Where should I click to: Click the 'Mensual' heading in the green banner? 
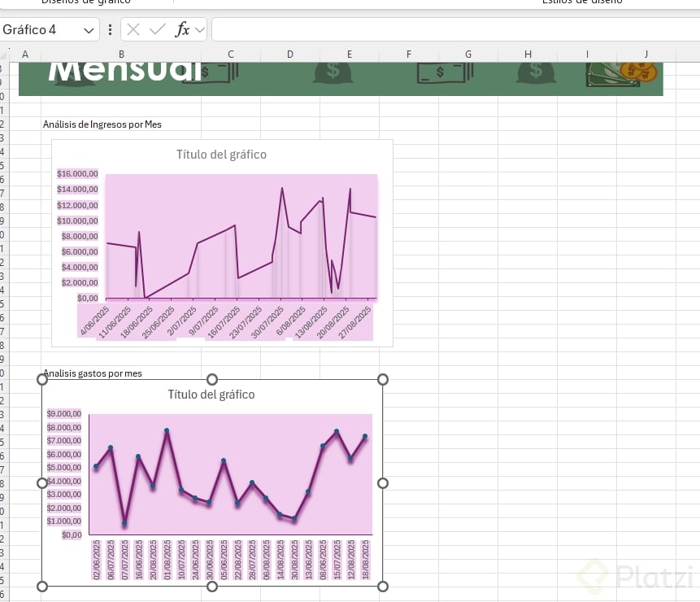(x=125, y=72)
